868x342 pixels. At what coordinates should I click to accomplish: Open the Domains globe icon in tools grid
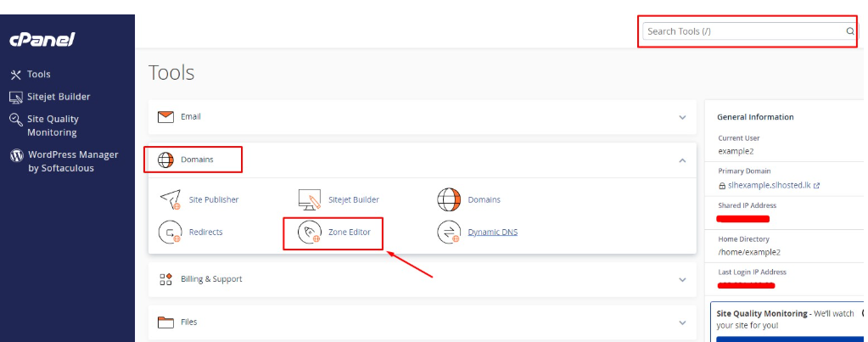coord(448,199)
